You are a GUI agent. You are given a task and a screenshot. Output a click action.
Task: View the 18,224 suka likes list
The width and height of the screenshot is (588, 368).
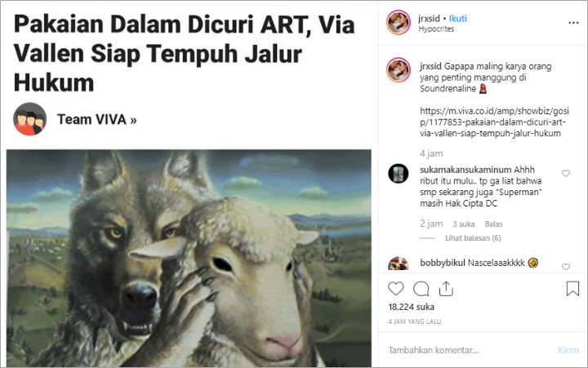point(412,307)
